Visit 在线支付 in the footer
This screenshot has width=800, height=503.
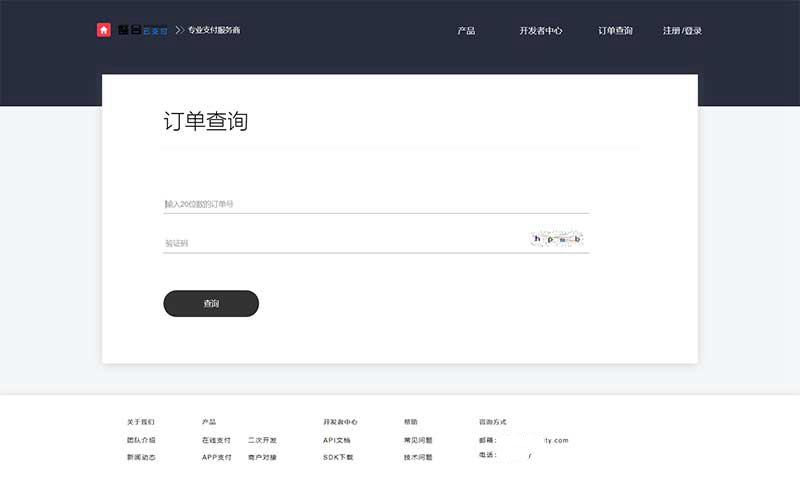tap(216, 440)
